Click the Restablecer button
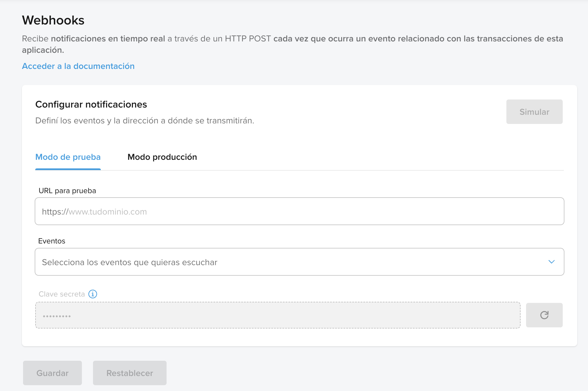 [x=130, y=373]
